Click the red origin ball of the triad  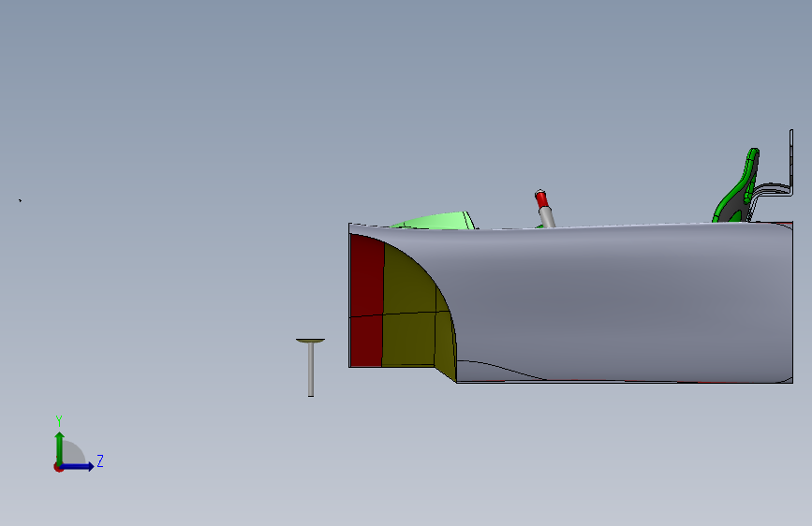click(x=58, y=467)
